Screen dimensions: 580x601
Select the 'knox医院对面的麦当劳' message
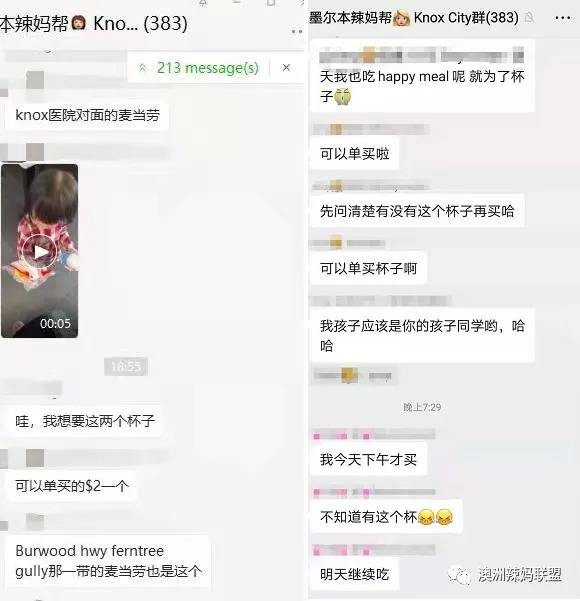(x=87, y=115)
